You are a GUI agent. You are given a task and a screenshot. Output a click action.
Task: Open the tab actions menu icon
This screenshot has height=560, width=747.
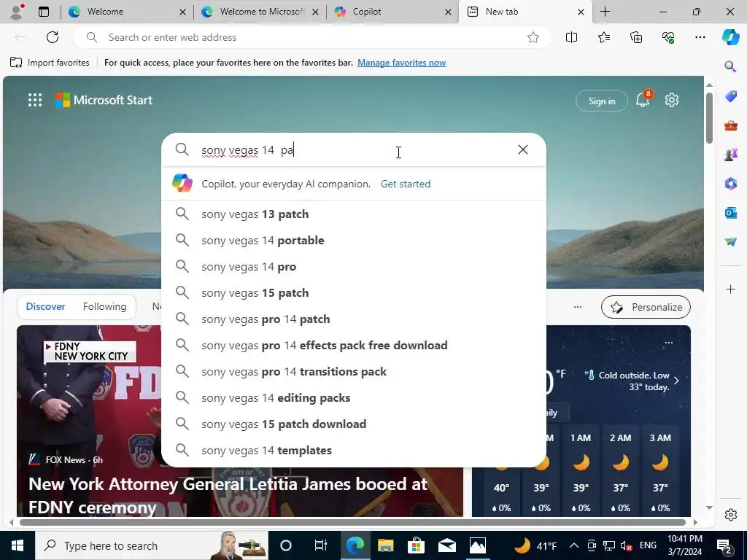pyautogui.click(x=43, y=12)
